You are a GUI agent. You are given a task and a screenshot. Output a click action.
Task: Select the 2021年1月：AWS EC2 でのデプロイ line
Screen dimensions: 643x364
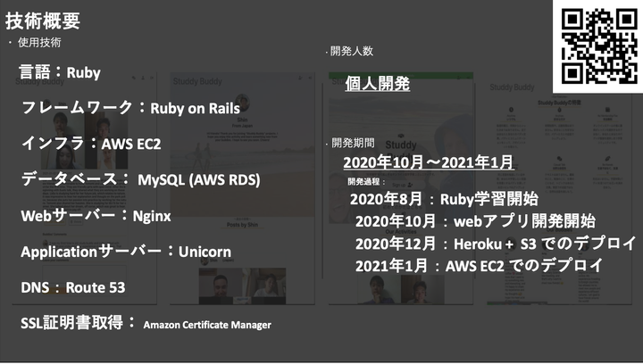[x=480, y=266]
